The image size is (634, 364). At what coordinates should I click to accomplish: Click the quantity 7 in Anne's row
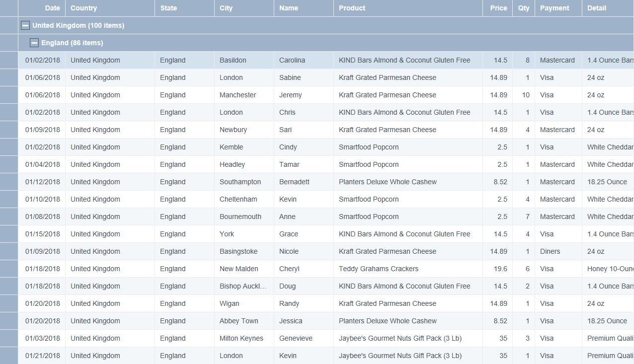click(x=524, y=217)
